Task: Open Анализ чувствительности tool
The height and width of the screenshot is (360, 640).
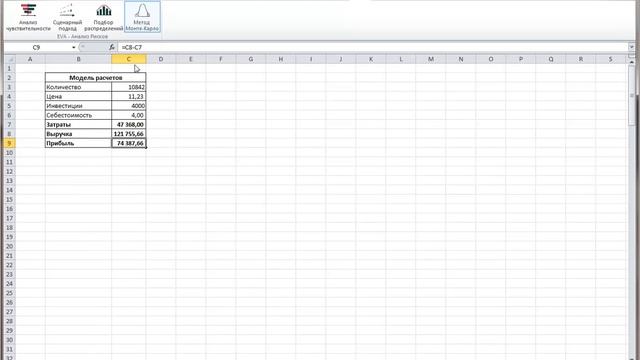Action: click(28, 17)
